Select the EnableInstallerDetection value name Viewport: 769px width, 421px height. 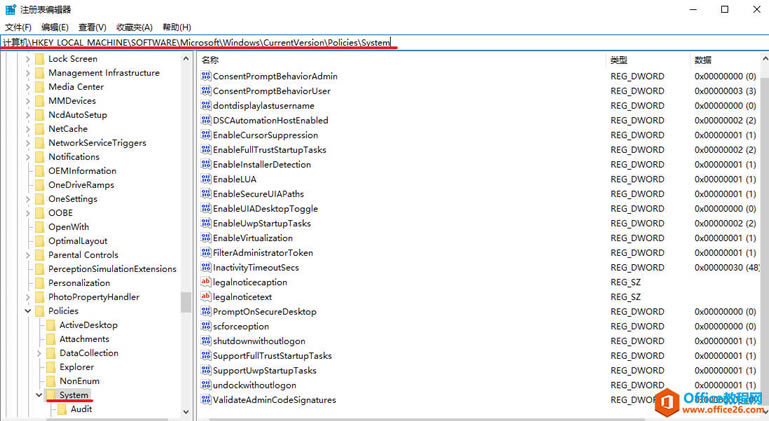pyautogui.click(x=262, y=164)
